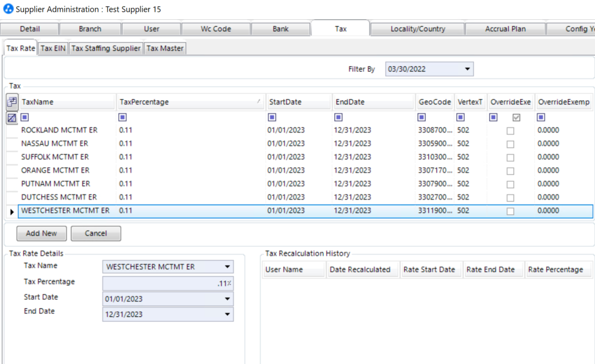Click the Add New button
The image size is (595, 364).
coord(41,233)
